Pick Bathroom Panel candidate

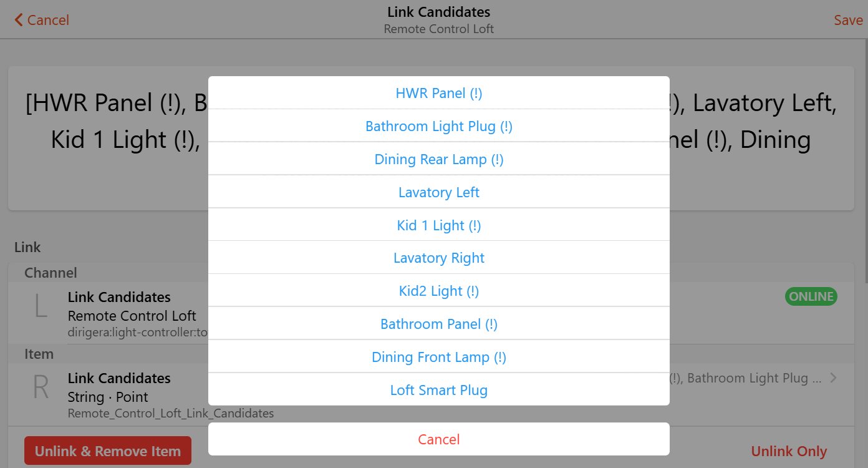438,323
